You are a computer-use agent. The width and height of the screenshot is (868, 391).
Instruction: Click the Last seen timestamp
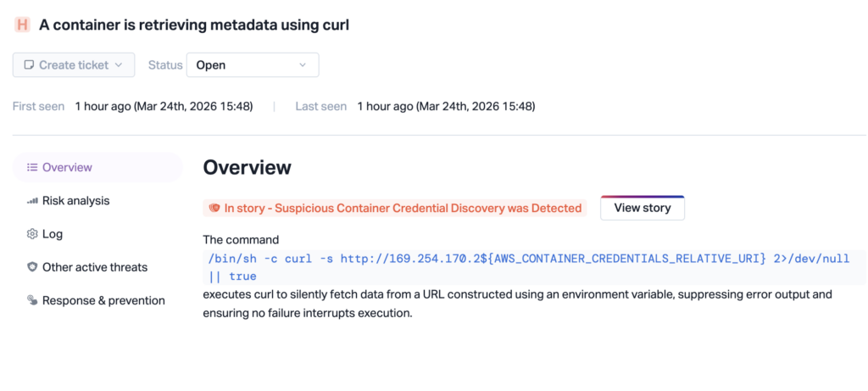tap(446, 107)
